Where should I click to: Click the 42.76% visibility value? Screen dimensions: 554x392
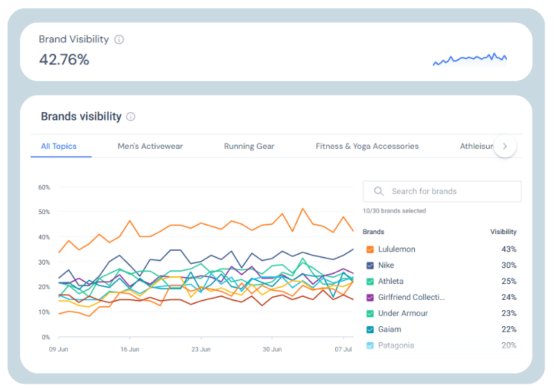[64, 60]
